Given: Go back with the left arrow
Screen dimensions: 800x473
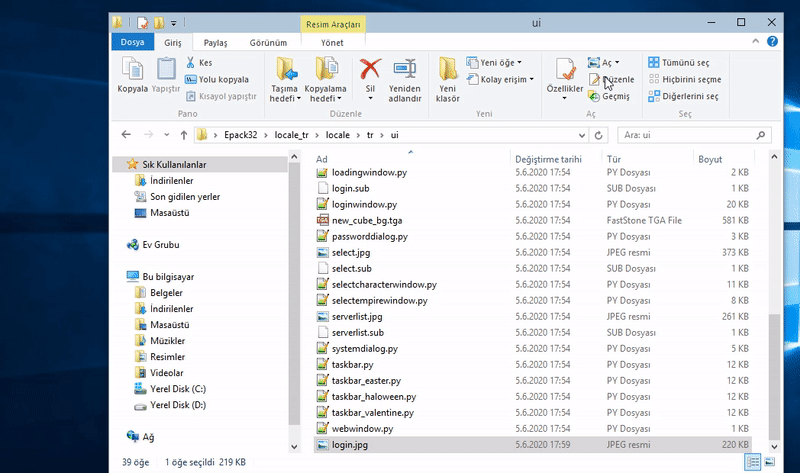Looking at the screenshot, I should [x=126, y=135].
